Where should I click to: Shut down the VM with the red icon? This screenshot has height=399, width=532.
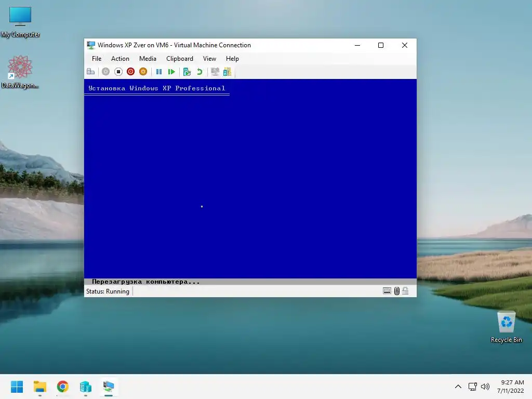point(130,72)
